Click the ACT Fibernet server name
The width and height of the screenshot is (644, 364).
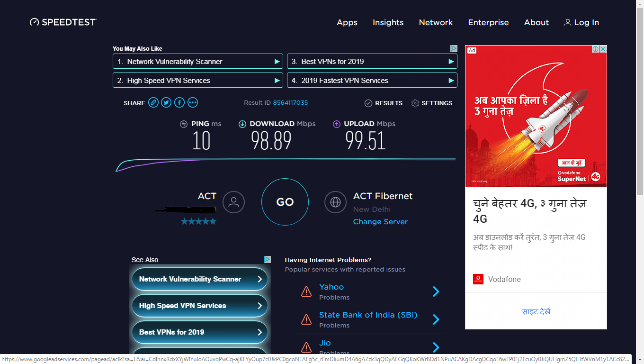pyautogui.click(x=383, y=196)
